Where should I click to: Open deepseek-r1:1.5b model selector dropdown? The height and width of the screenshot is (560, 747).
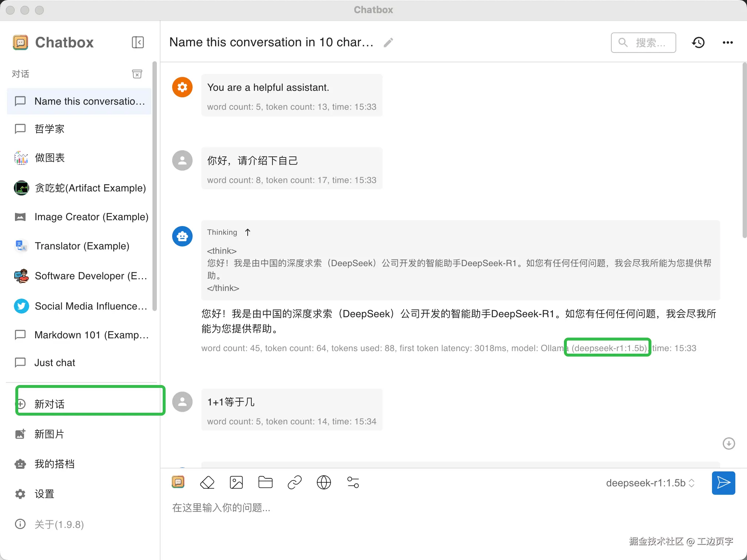tap(650, 483)
